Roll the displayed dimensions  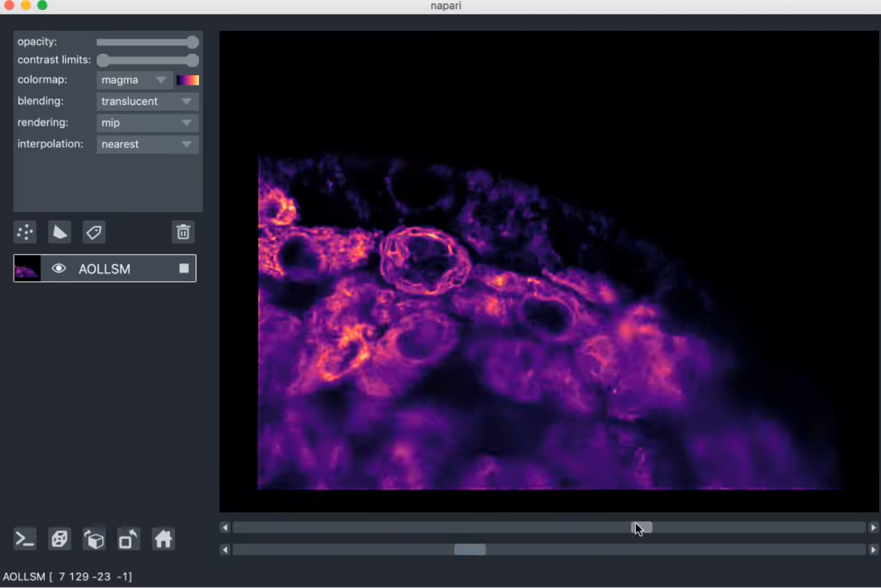coord(94,538)
